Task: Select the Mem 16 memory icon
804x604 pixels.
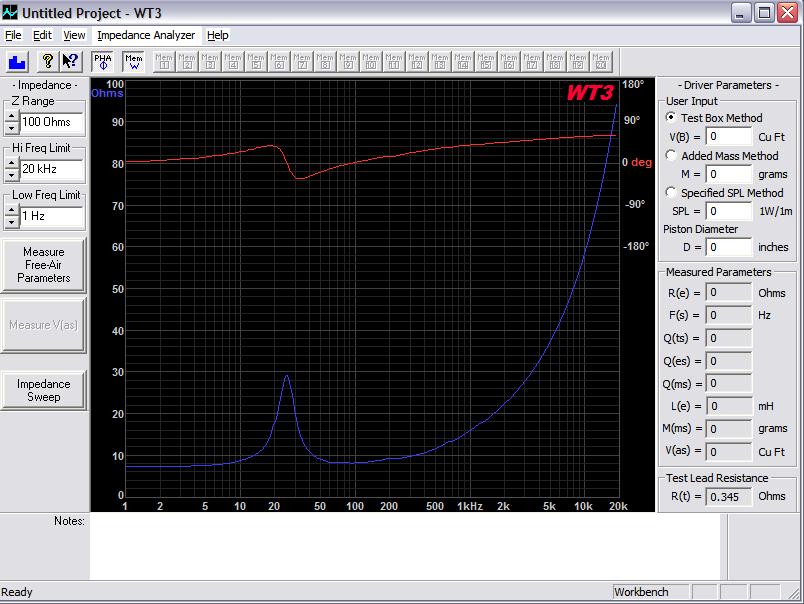Action: tap(509, 62)
